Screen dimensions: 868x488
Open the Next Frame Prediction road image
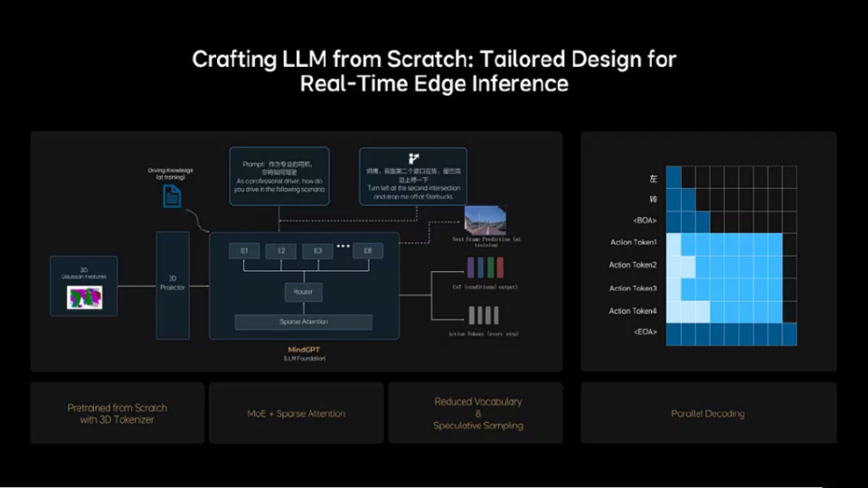(x=485, y=221)
